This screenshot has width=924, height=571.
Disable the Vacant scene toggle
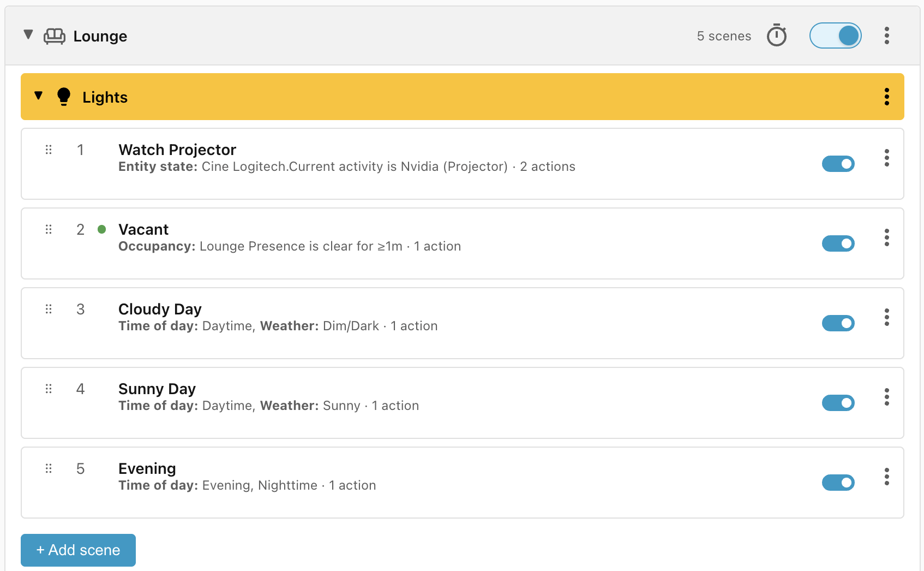[838, 243]
